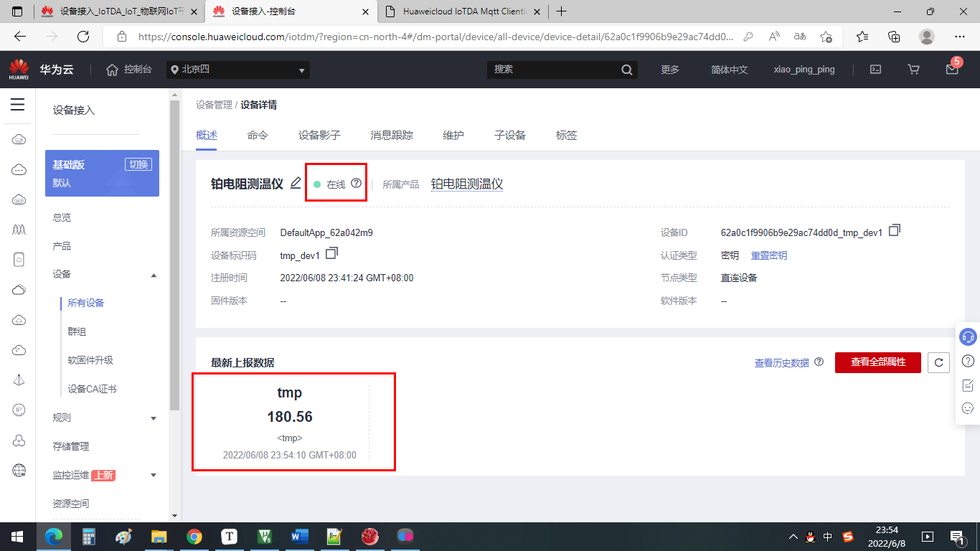Click the help icon beside 查看历史数据
This screenshot has height=551, width=980.
[x=819, y=362]
